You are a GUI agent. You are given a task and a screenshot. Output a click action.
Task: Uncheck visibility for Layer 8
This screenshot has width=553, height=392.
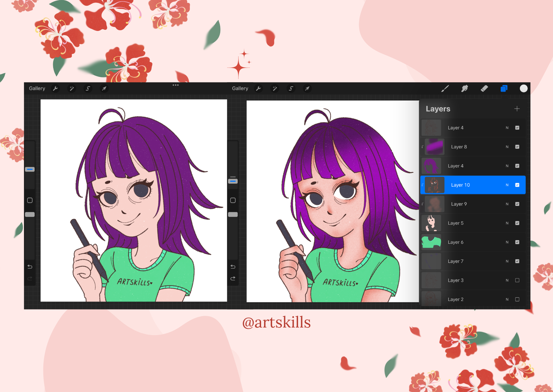point(517,147)
